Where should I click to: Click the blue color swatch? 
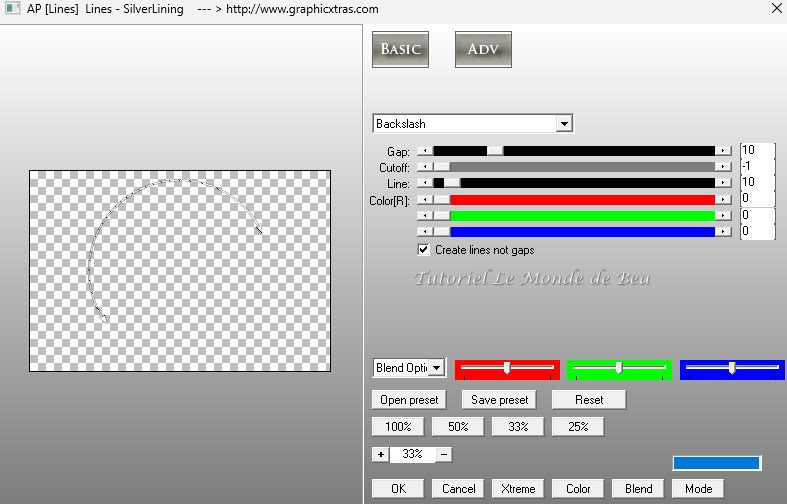point(716,463)
